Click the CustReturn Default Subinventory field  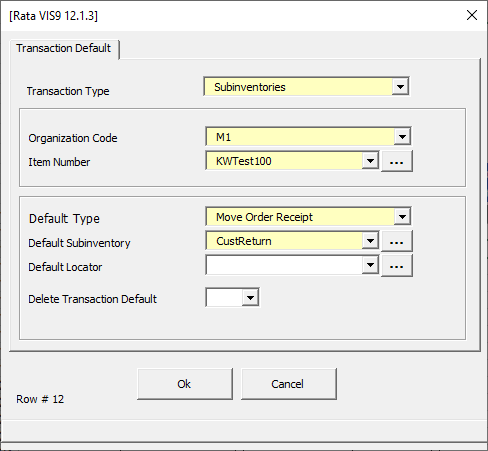pyautogui.click(x=284, y=241)
